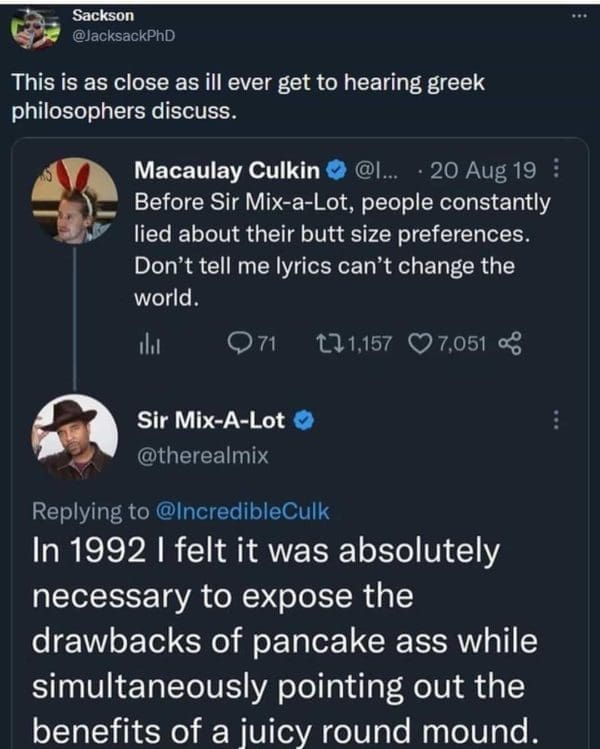The height and width of the screenshot is (749, 600).
Task: Open the Sackson display name
Action: 104,15
